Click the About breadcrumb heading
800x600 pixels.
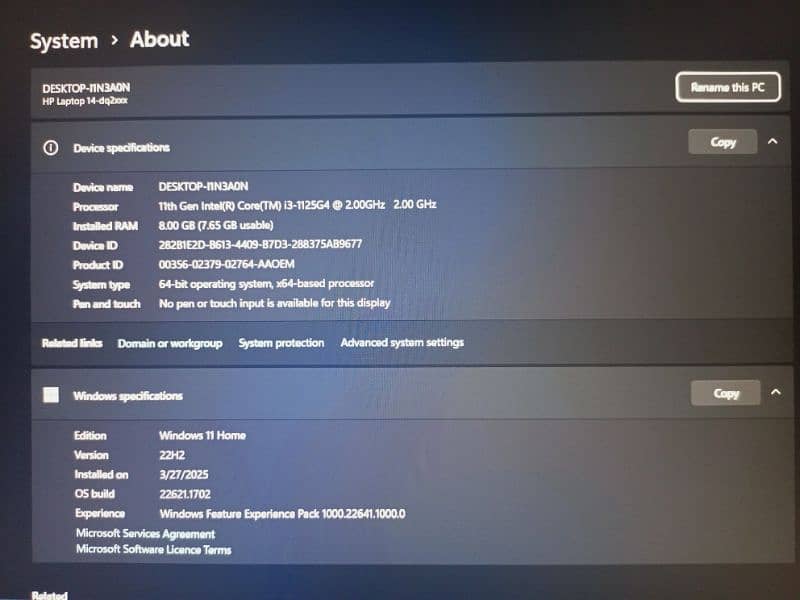click(159, 39)
